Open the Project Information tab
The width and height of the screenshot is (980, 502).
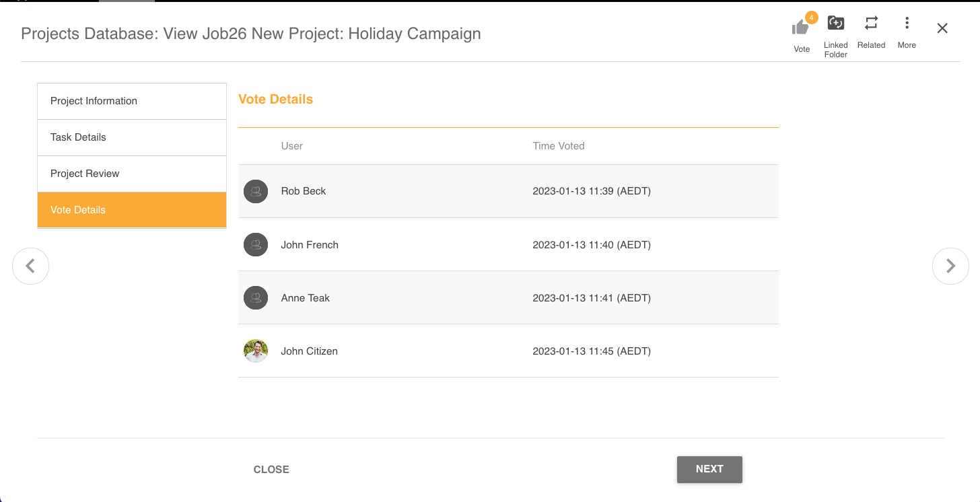pyautogui.click(x=132, y=101)
